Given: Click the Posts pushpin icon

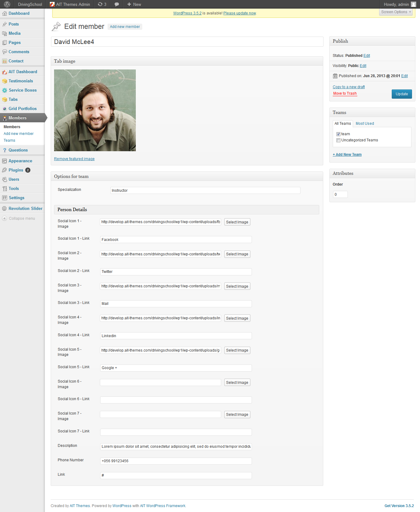Looking at the screenshot, I should click(5, 24).
